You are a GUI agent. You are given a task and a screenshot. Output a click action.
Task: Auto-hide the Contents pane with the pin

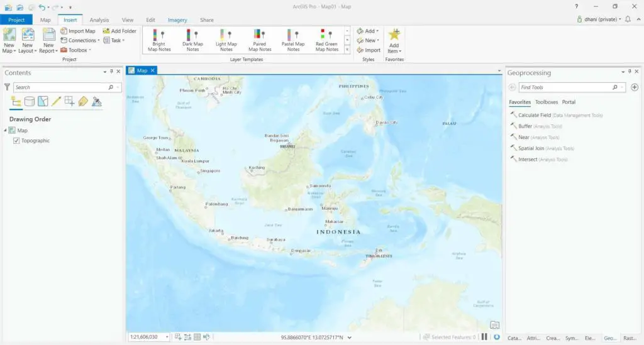pyautogui.click(x=111, y=72)
